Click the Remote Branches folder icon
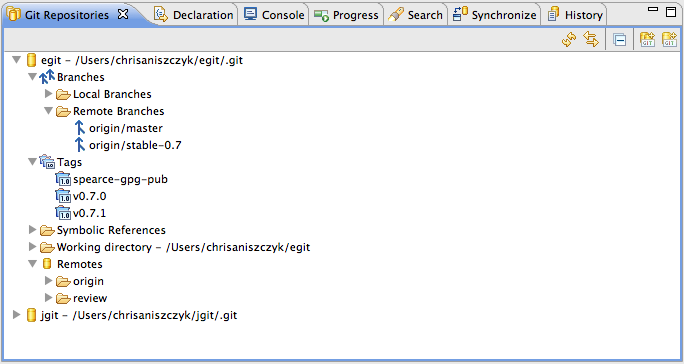The width and height of the screenshot is (684, 364). (x=63, y=111)
